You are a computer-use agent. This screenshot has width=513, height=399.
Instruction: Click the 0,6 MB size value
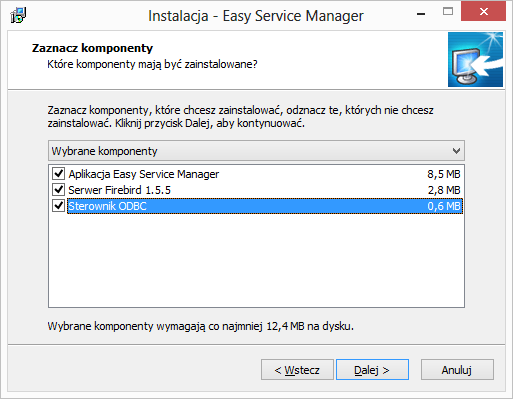(444, 206)
